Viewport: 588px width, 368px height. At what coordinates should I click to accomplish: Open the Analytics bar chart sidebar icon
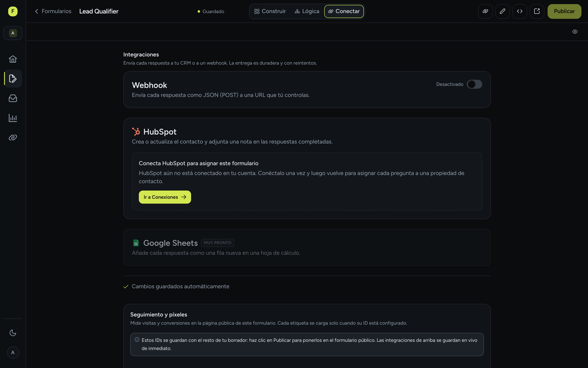click(x=13, y=118)
